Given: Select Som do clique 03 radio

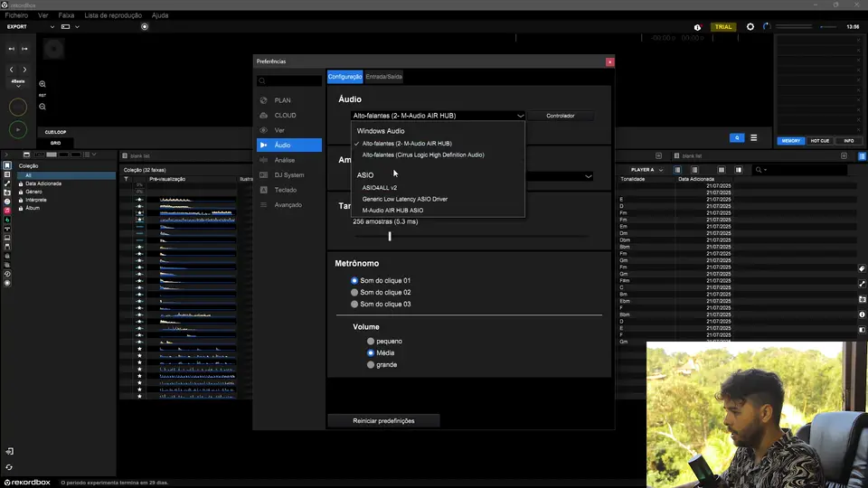Looking at the screenshot, I should point(354,305).
